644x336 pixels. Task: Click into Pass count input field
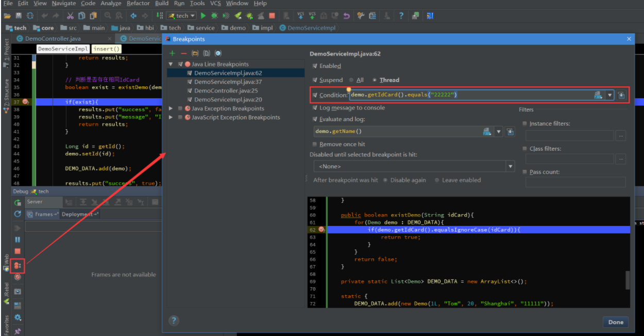point(575,182)
